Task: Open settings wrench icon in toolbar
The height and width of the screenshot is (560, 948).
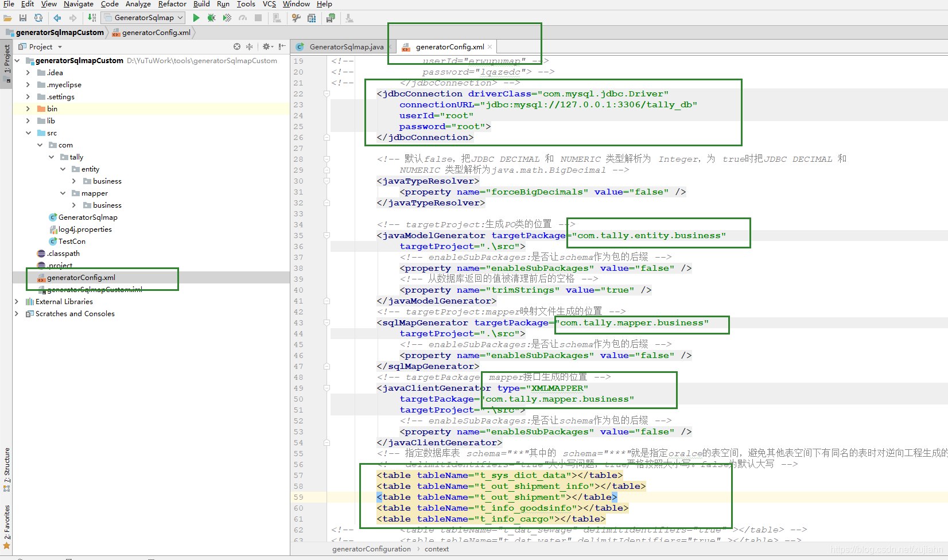Action: pyautogui.click(x=296, y=18)
